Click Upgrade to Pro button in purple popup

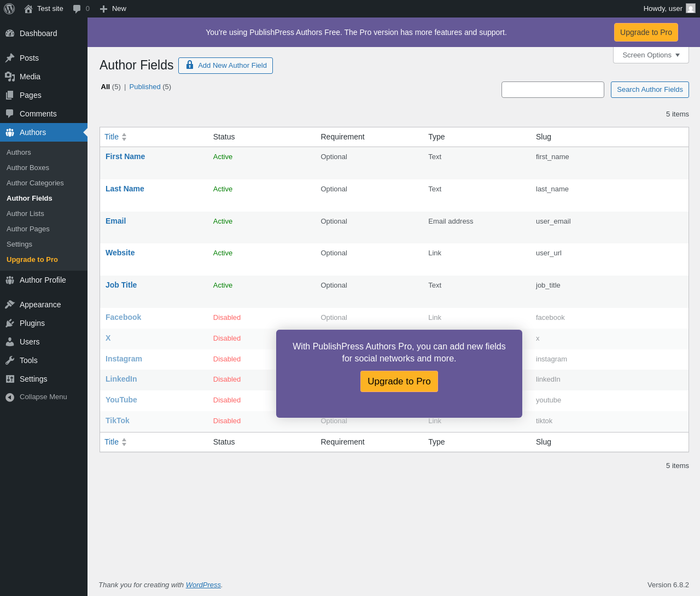[x=399, y=381]
